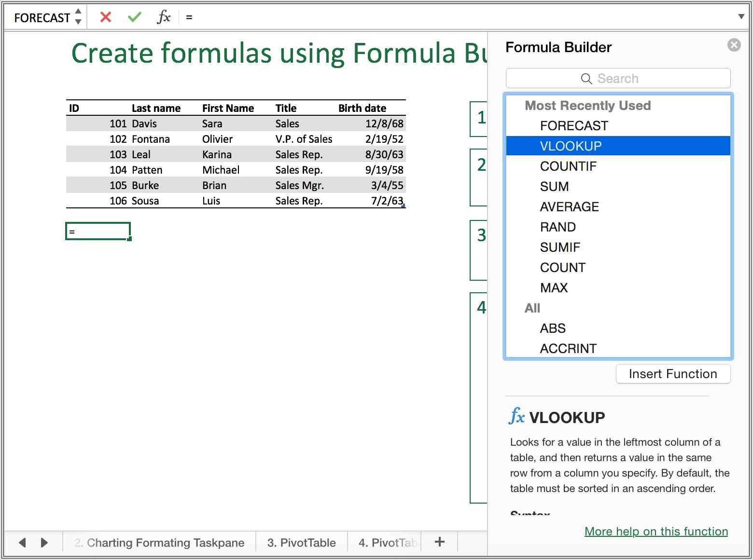
Task: Select the first name cell Karina
Action: pyautogui.click(x=217, y=154)
